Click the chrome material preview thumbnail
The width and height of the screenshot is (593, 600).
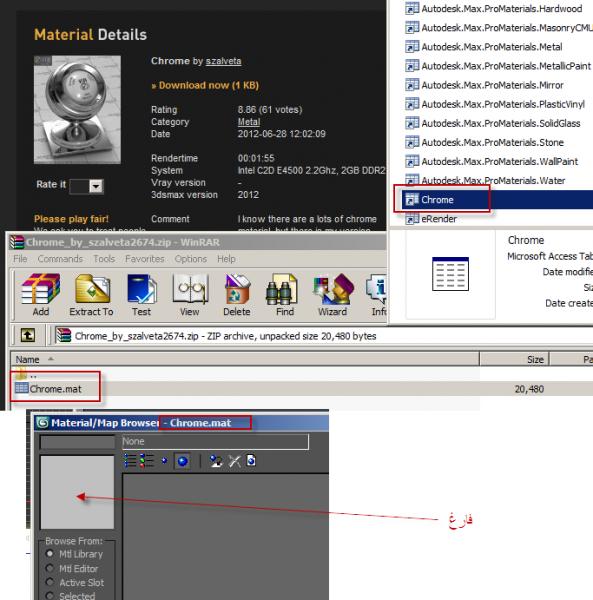click(x=77, y=109)
